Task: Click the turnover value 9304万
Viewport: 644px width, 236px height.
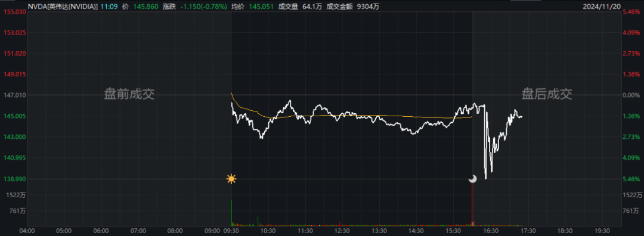Action: (367, 7)
